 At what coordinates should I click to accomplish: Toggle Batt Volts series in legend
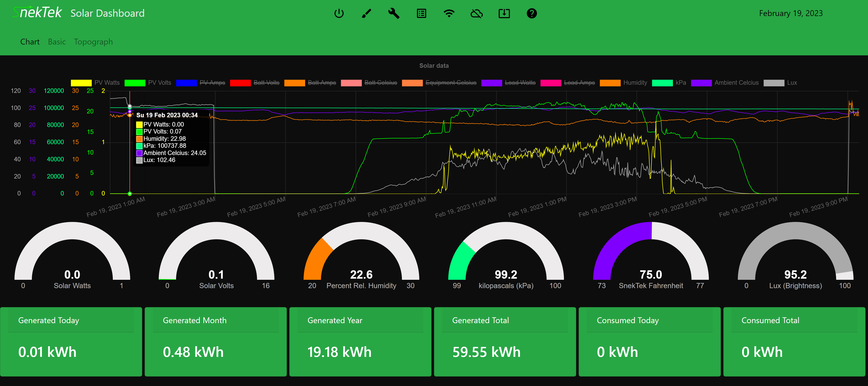coord(266,83)
